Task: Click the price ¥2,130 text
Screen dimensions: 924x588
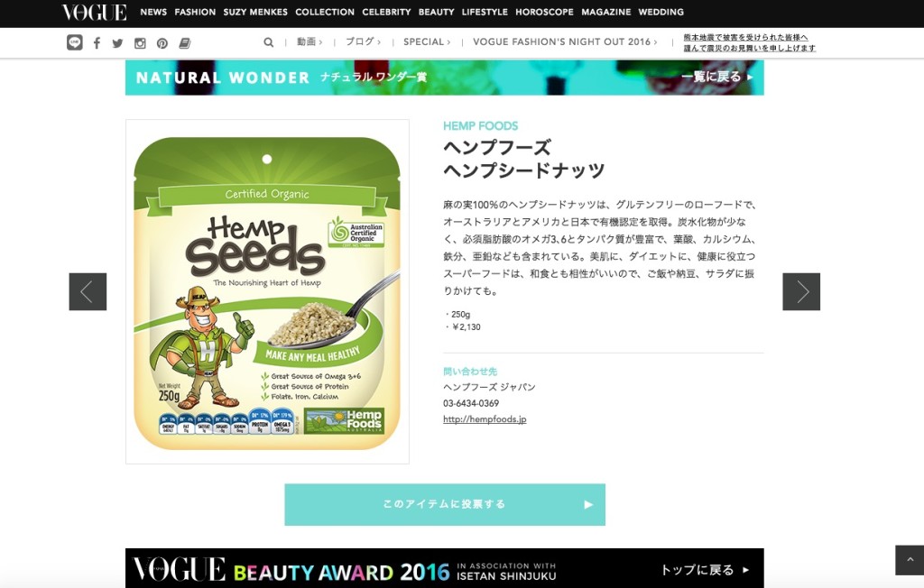Action: 466,327
